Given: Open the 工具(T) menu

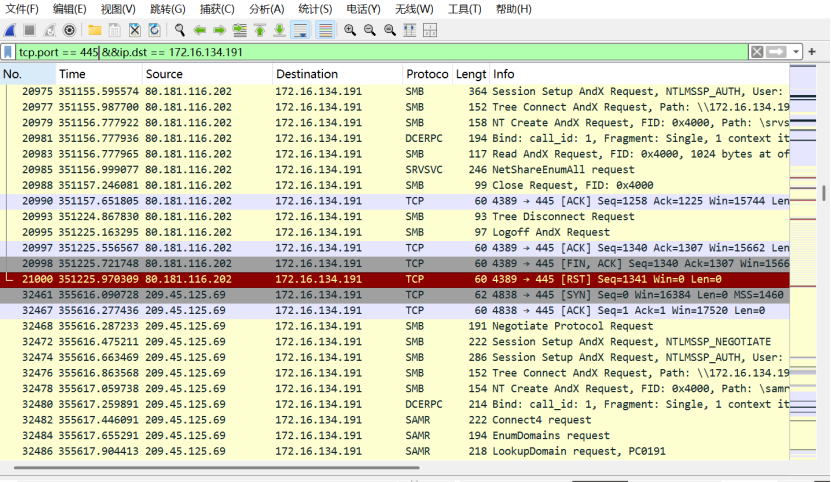Looking at the screenshot, I should (464, 9).
